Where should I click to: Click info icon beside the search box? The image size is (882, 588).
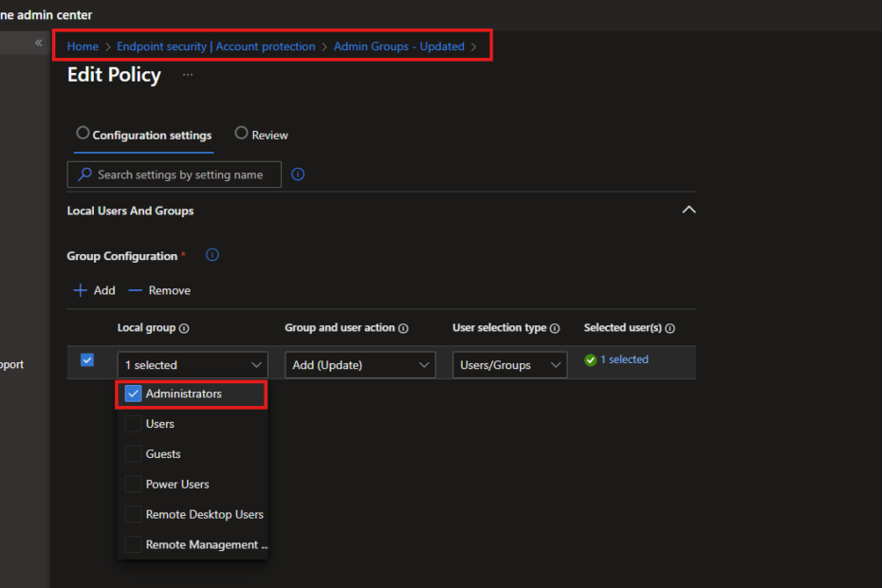point(298,175)
